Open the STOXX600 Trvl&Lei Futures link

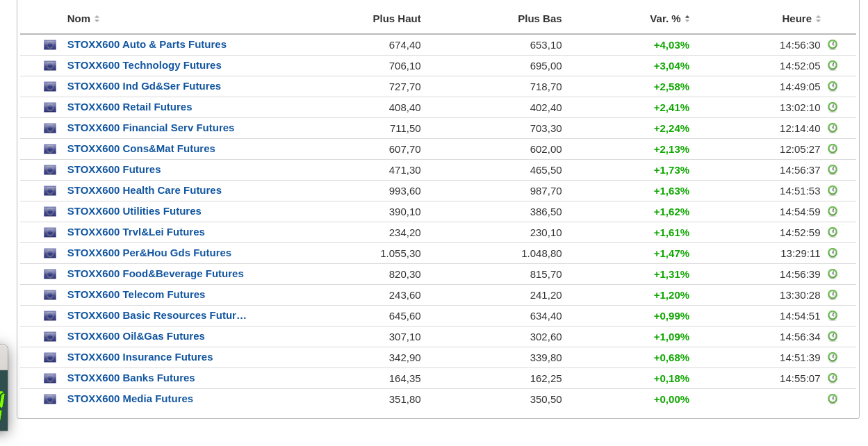point(136,232)
